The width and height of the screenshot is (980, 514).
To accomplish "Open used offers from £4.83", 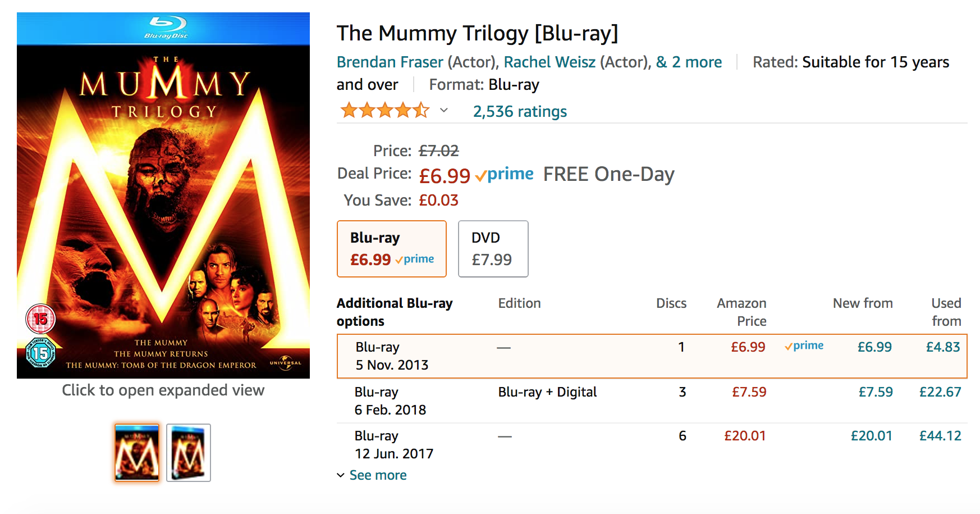I will (942, 347).
